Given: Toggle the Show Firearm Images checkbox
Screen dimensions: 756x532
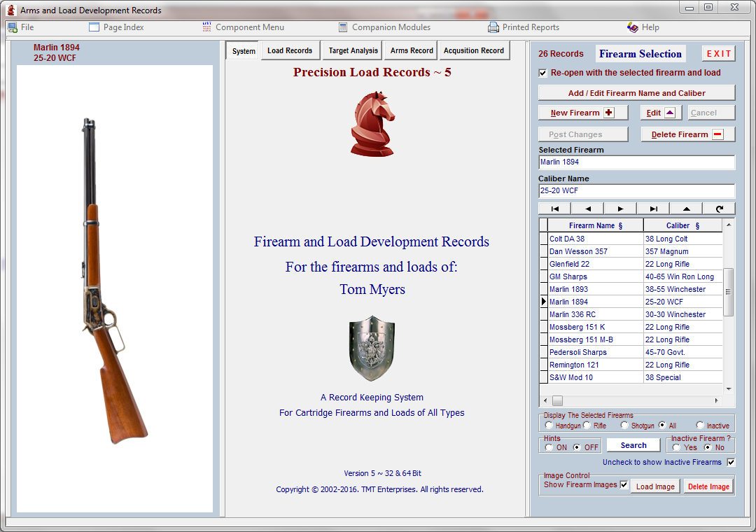Looking at the screenshot, I should 624,484.
